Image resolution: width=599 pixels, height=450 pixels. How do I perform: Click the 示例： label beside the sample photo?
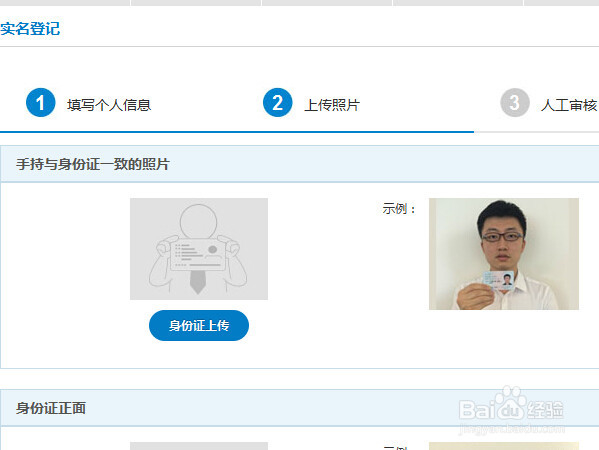tap(399, 209)
